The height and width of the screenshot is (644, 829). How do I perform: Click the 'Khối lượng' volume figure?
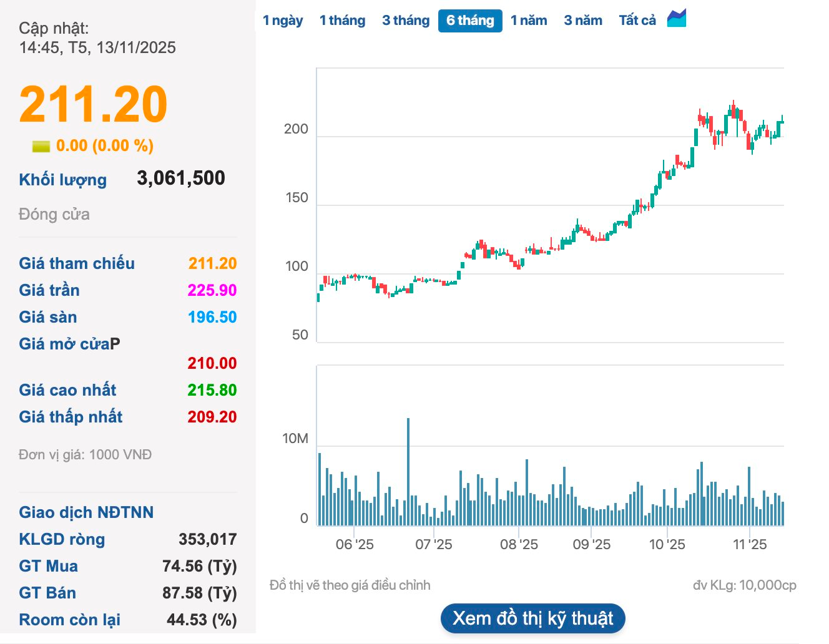pyautogui.click(x=181, y=178)
